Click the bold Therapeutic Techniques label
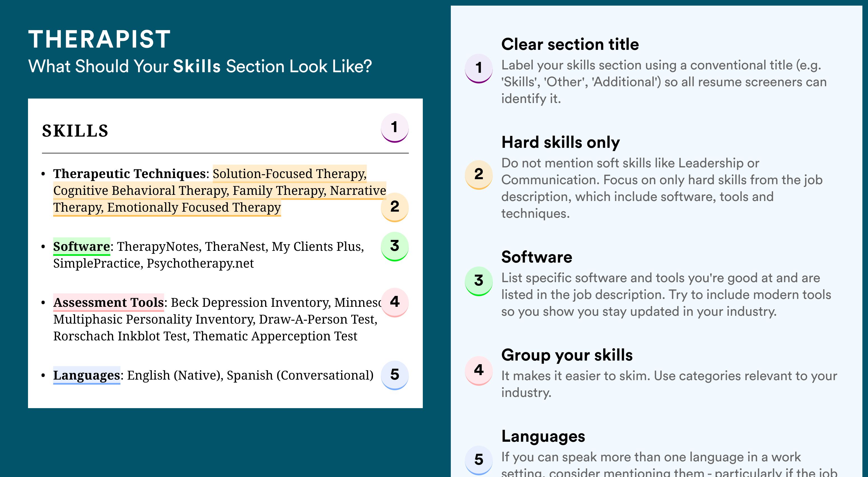 129,174
